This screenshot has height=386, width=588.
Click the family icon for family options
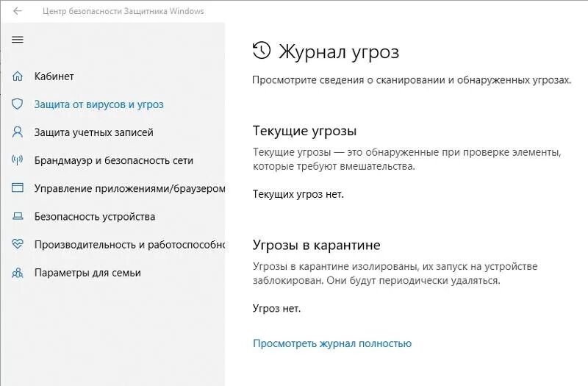pyautogui.click(x=17, y=273)
